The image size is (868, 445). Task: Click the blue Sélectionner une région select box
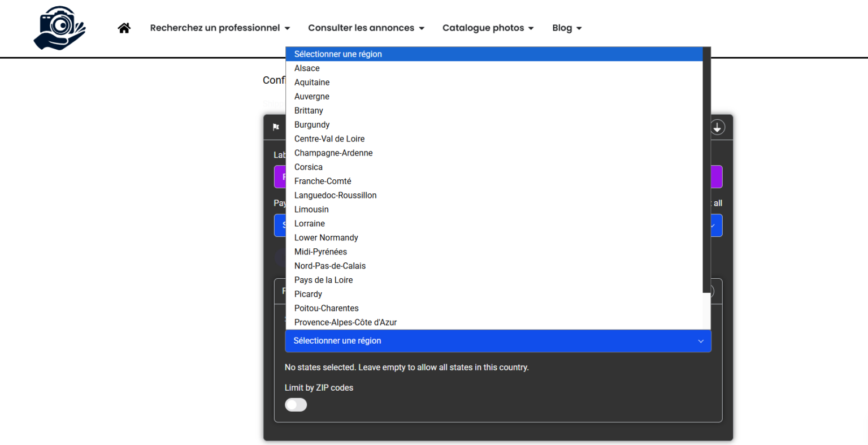pyautogui.click(x=498, y=341)
